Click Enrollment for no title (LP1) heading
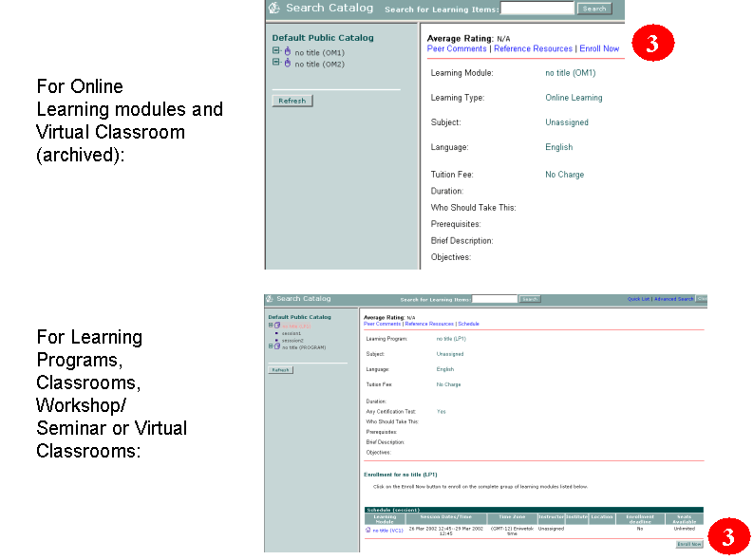This screenshot has height=560, width=753. pyautogui.click(x=401, y=475)
